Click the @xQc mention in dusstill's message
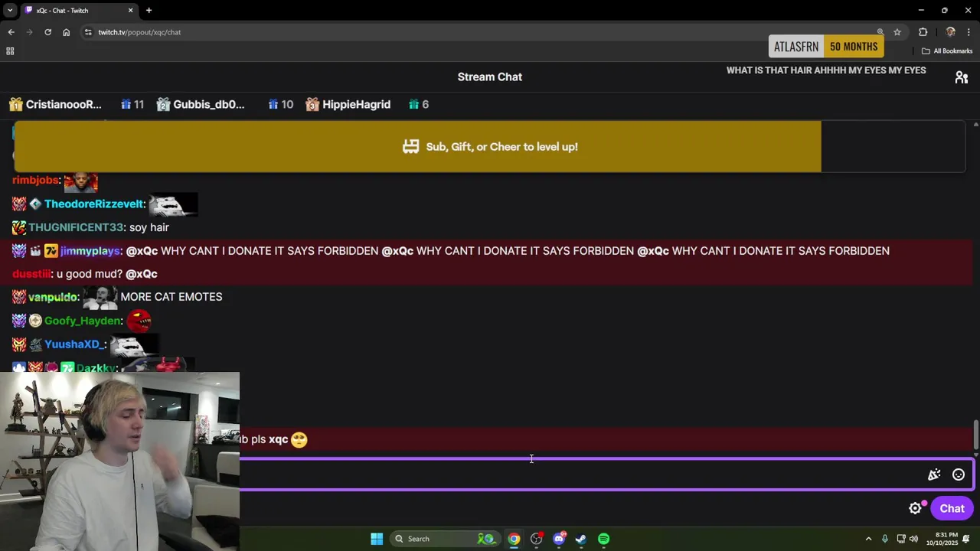This screenshot has height=551, width=980. tap(142, 274)
